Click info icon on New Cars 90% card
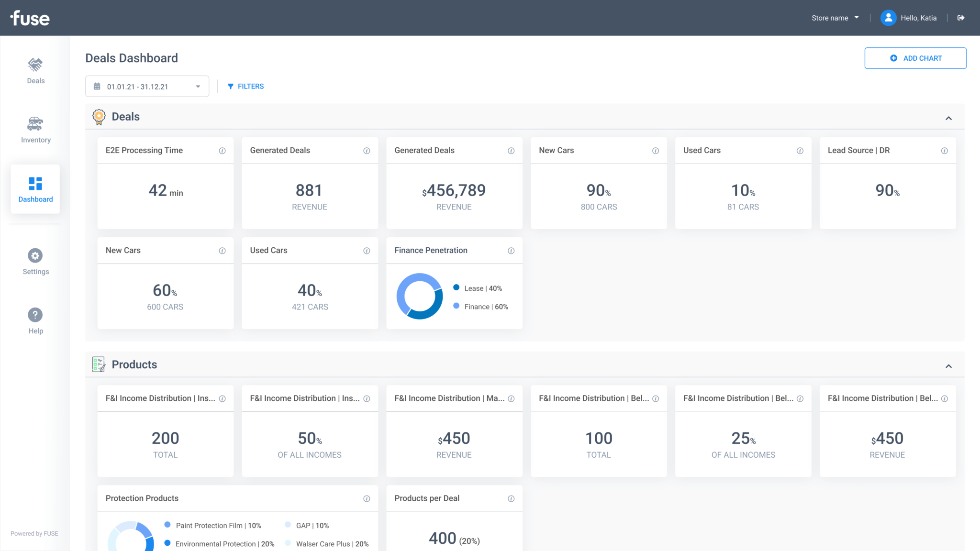The width and height of the screenshot is (980, 551). [656, 151]
